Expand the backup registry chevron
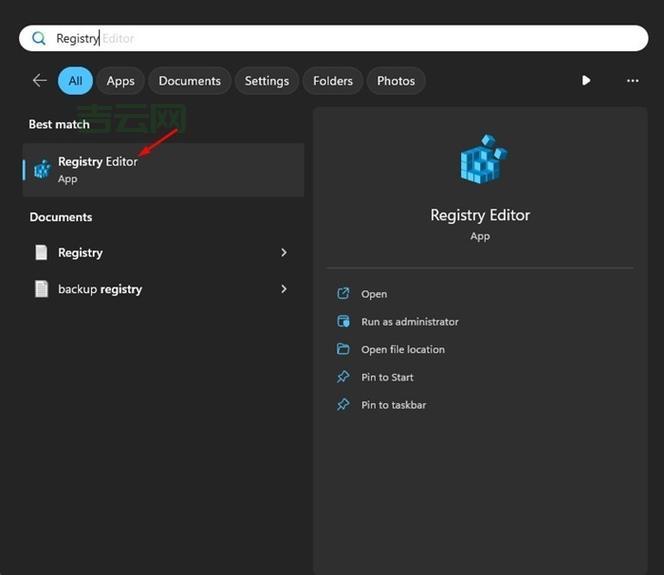 284,289
